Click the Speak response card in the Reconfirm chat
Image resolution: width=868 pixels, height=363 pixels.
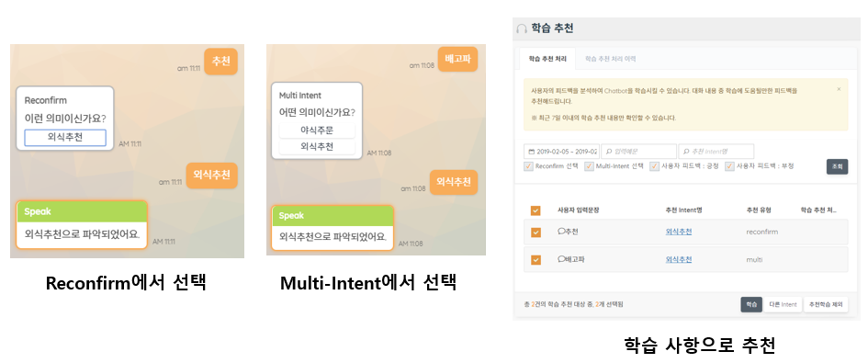pyautogui.click(x=82, y=225)
